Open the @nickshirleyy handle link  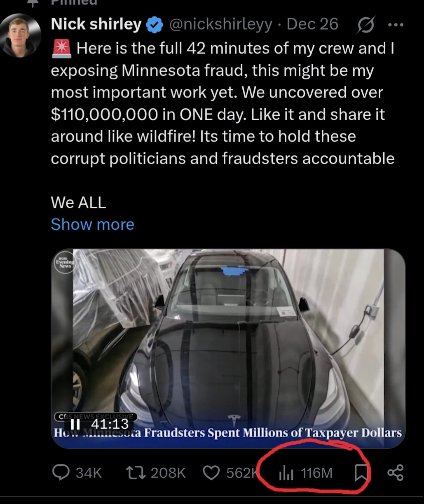221,25
